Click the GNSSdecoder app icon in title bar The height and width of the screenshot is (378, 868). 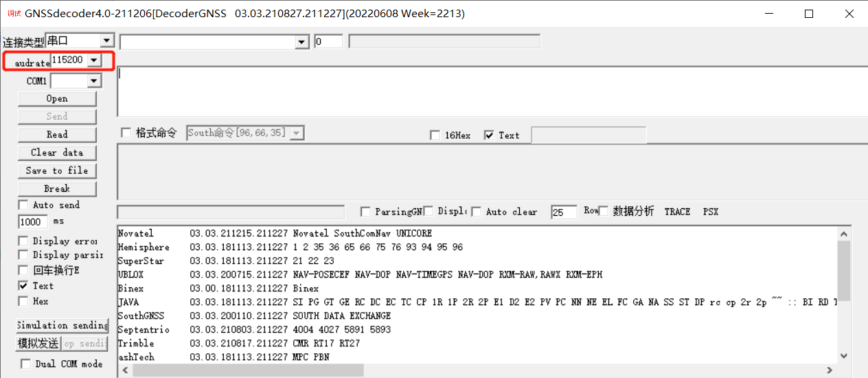tap(14, 13)
